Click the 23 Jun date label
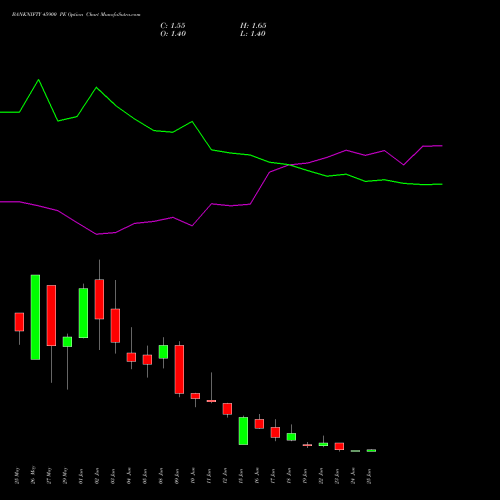The image size is (500, 500). (337, 476)
